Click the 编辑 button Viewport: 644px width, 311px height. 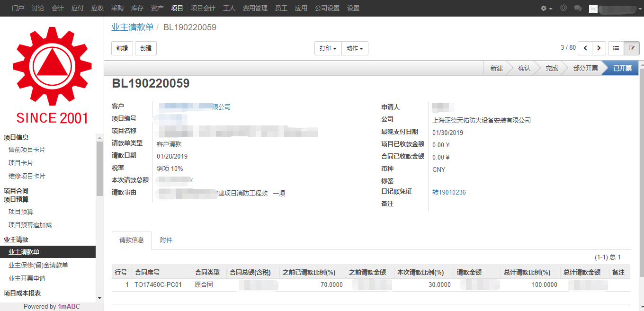pyautogui.click(x=122, y=48)
